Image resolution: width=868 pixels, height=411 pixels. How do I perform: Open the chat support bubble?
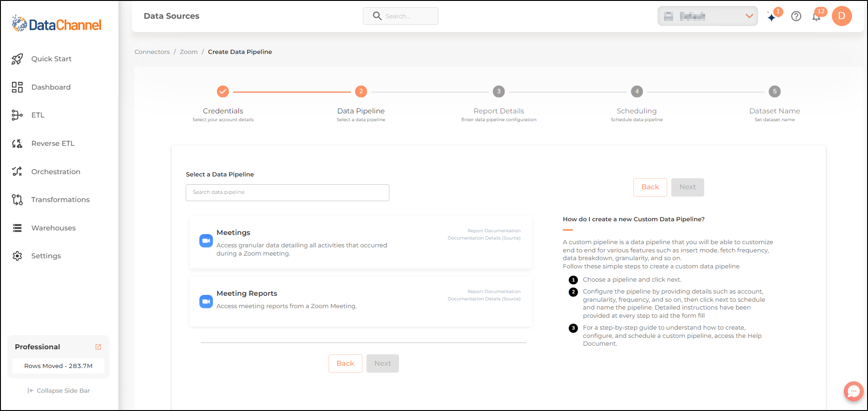854,391
